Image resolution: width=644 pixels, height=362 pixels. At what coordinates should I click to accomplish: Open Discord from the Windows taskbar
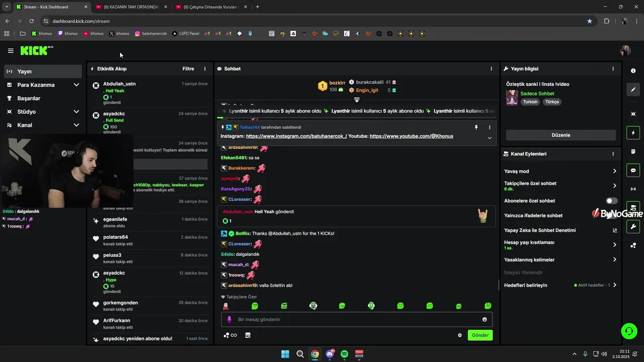(330, 354)
